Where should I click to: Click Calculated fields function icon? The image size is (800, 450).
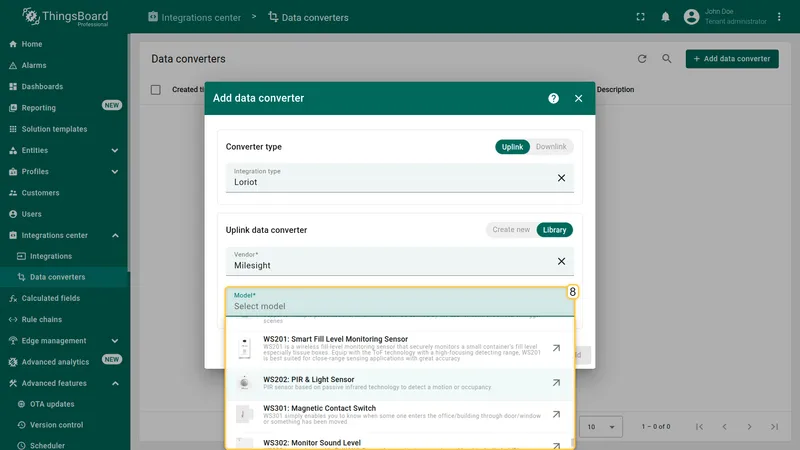click(x=13, y=298)
